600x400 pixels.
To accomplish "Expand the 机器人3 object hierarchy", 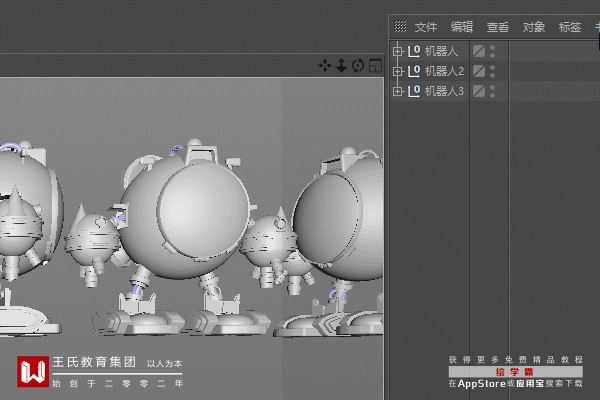I will tap(398, 91).
